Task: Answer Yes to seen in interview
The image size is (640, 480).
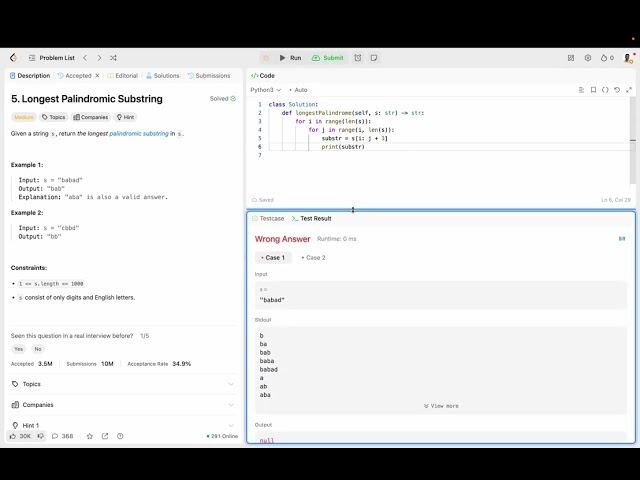Action: [x=18, y=349]
